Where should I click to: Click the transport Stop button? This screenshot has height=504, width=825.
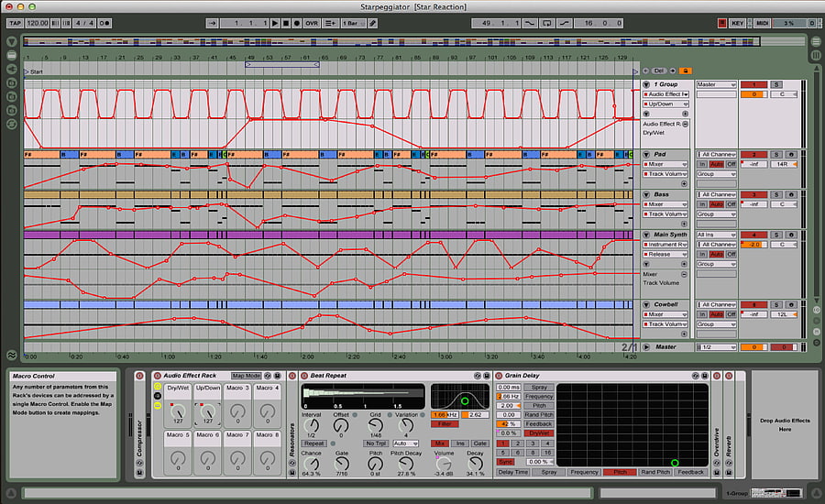[286, 23]
